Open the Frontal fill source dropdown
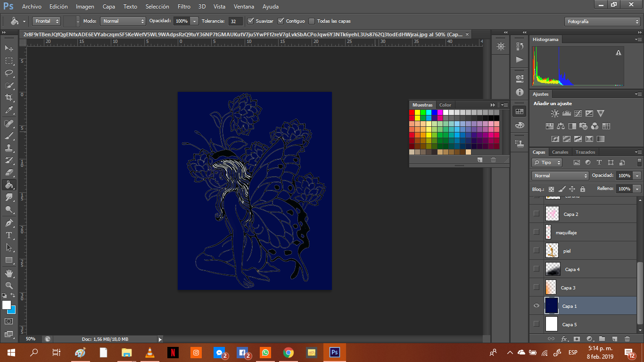 tap(47, 21)
